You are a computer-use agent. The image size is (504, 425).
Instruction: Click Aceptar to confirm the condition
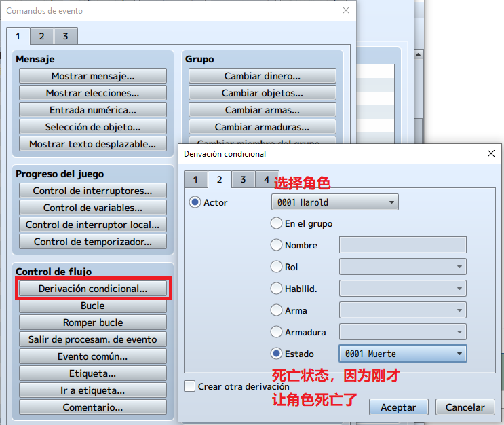click(399, 407)
